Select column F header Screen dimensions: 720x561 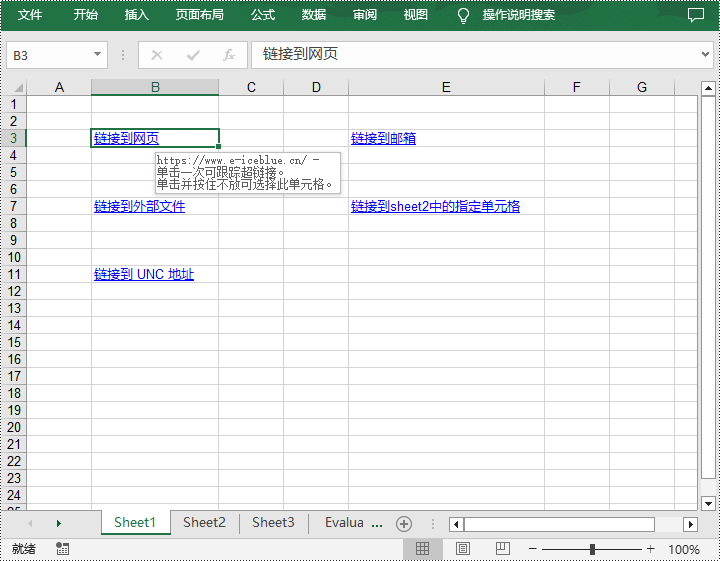(x=577, y=87)
